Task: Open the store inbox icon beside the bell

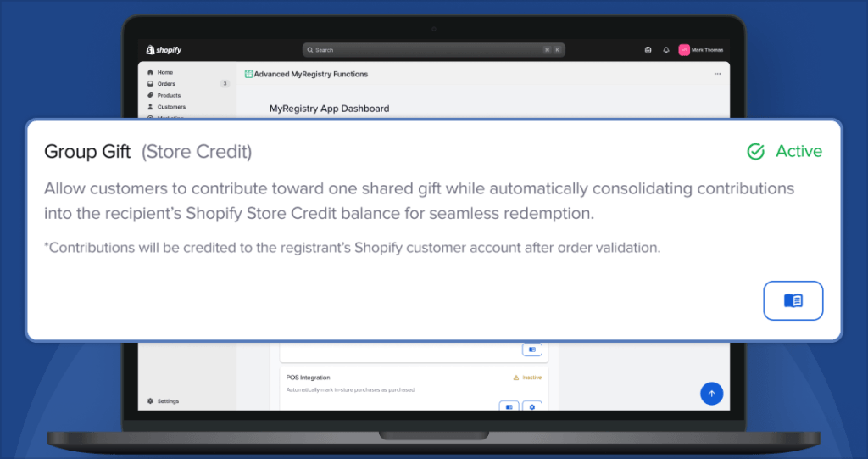Action: coord(648,50)
